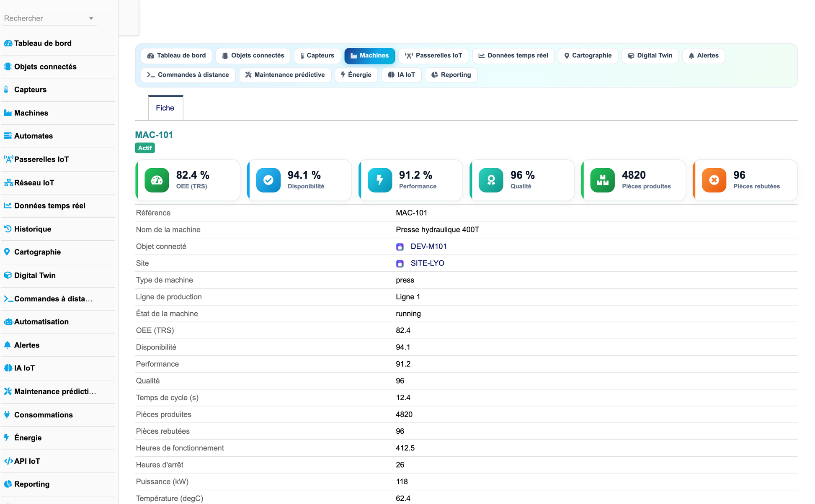Screen dimensions: 815x504
Task: Open the Cartographie top navigation tab
Action: 588,56
